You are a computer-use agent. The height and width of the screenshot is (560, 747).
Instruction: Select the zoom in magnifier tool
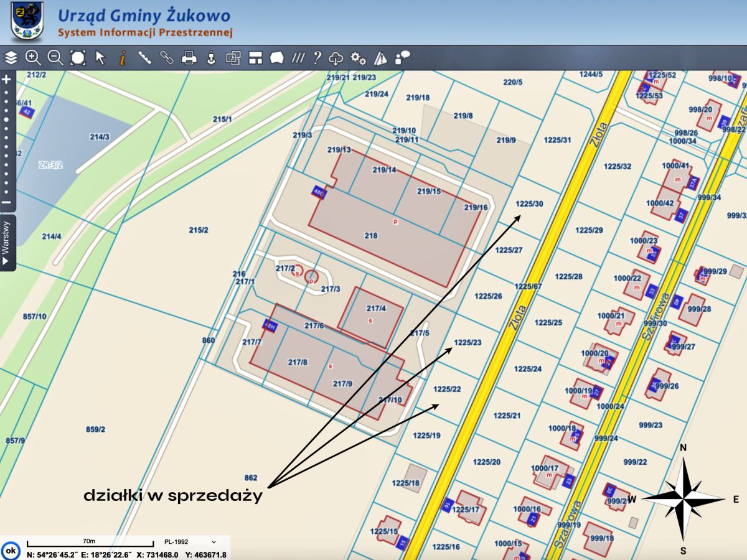point(33,58)
